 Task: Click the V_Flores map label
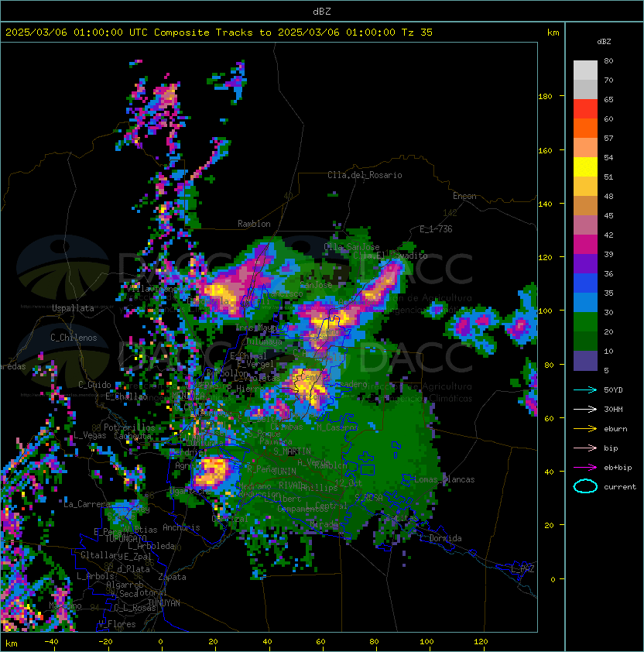117,624
